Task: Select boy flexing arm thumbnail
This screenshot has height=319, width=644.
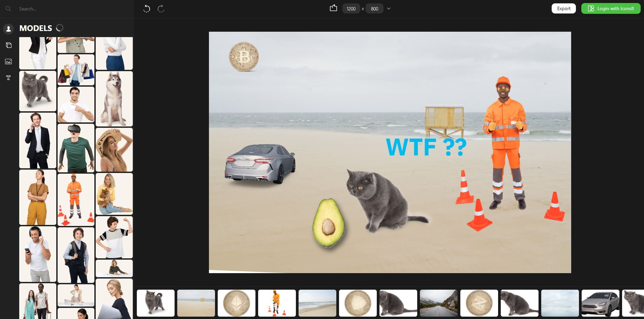Action: point(114,237)
